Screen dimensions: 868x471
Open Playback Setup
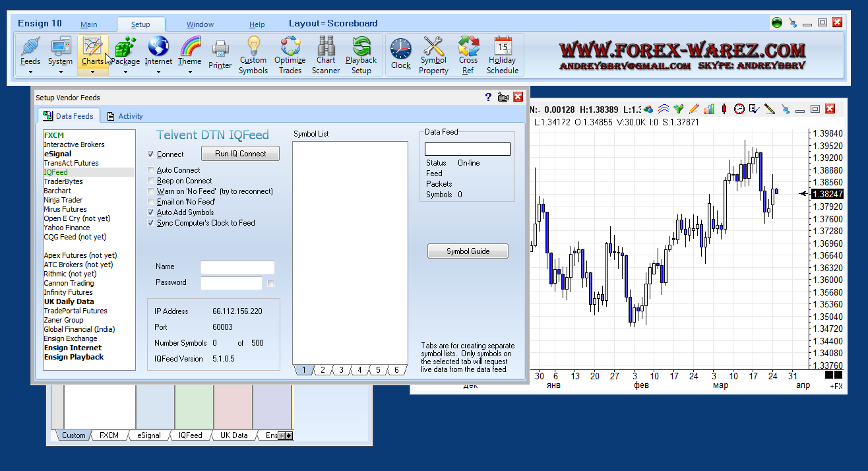[361, 54]
